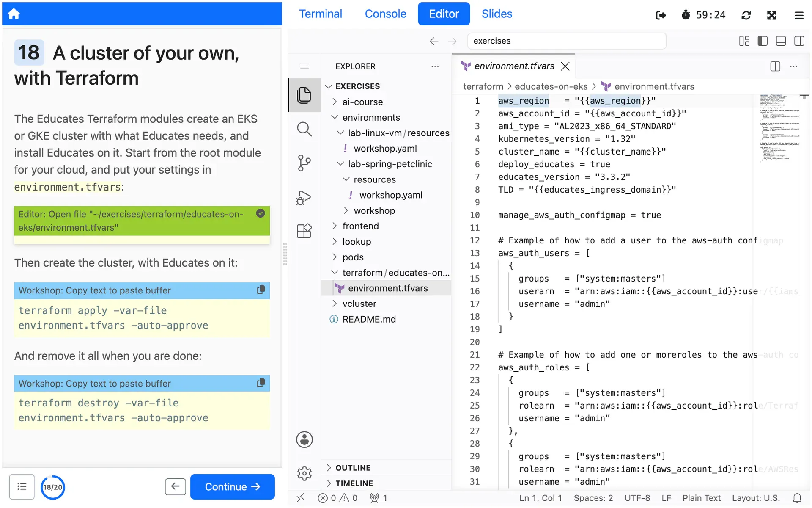Click the exit workshop session icon
Screen dimensions: 812x508
[661, 15]
